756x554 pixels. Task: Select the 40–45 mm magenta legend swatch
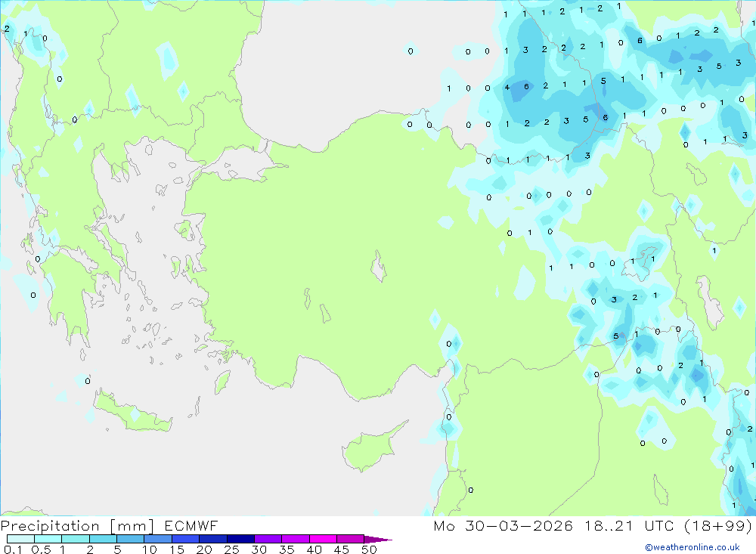(x=323, y=539)
